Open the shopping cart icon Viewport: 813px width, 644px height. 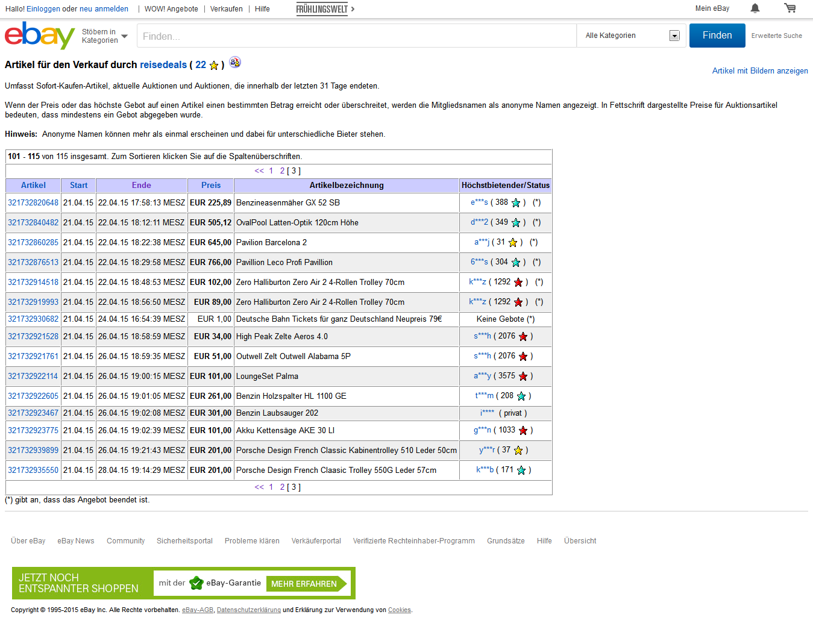click(790, 8)
